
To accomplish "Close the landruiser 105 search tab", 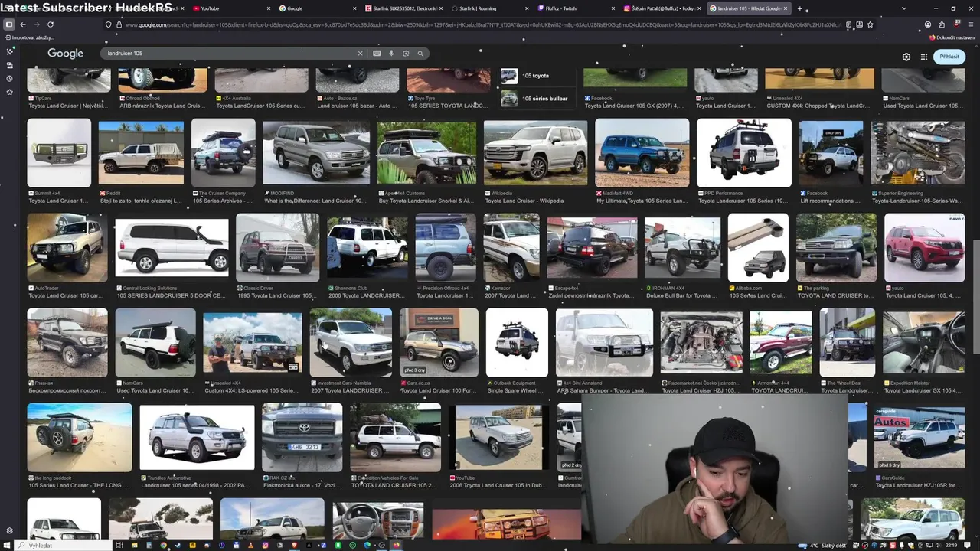I will tap(786, 8).
